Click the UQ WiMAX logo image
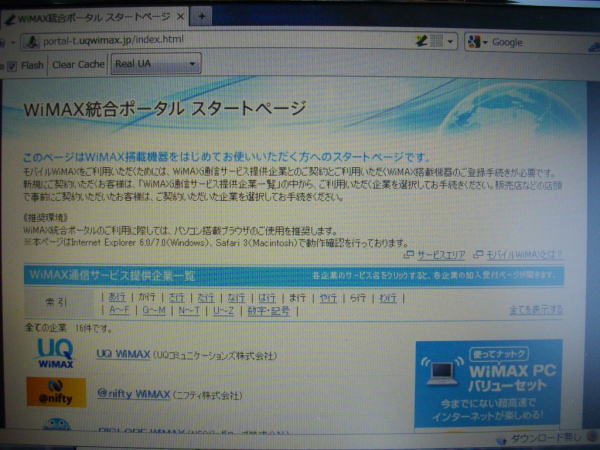This screenshot has height=450, width=600. (x=55, y=353)
